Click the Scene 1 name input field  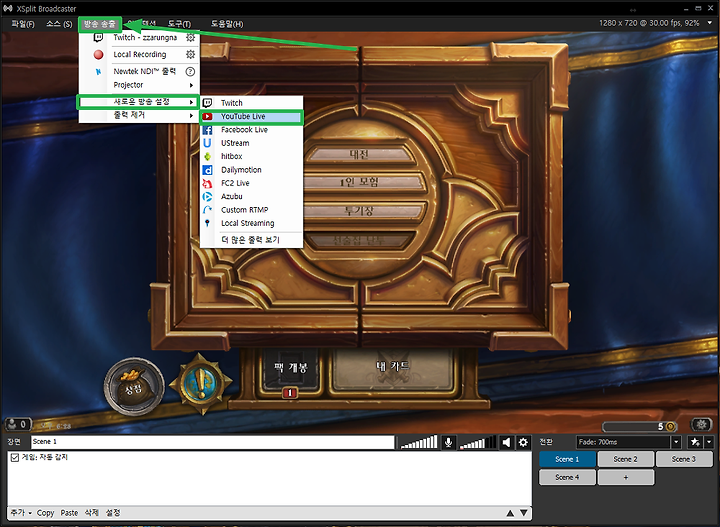pyautogui.click(x=213, y=442)
